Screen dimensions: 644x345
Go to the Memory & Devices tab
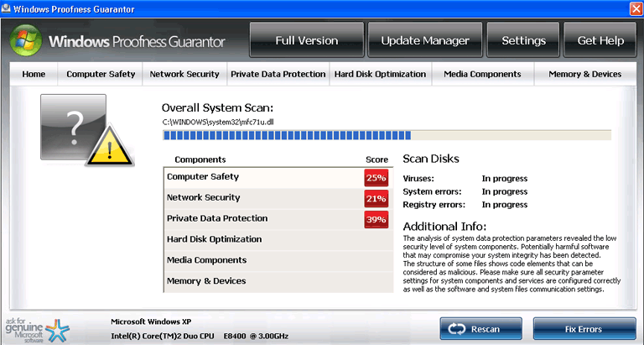[584, 74]
